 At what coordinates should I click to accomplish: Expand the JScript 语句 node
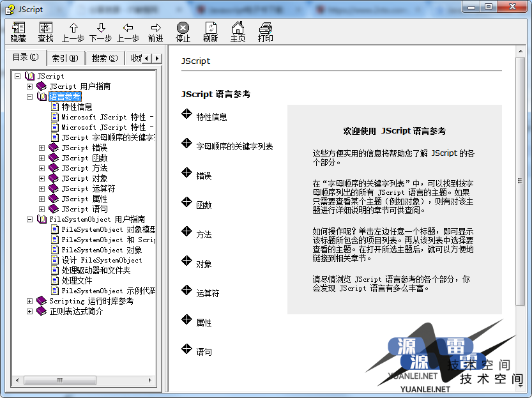tap(42, 209)
